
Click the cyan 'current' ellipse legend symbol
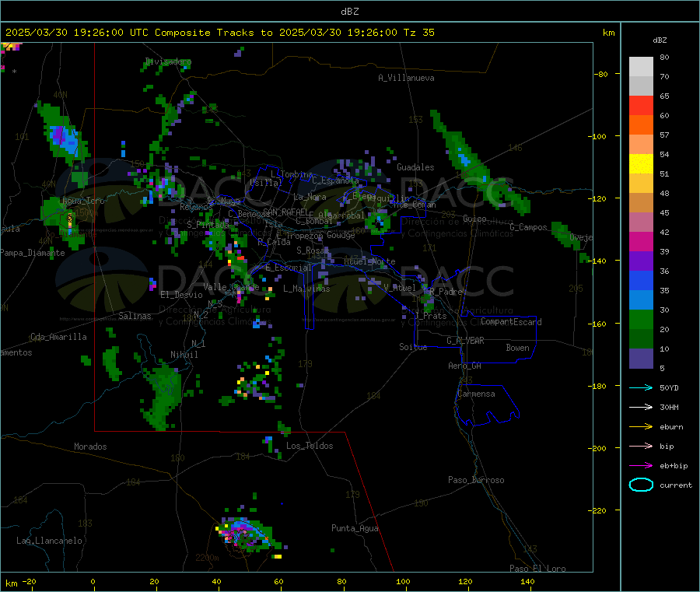coord(641,485)
